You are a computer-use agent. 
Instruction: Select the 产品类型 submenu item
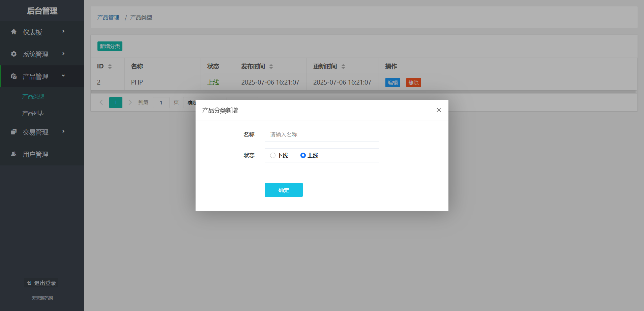point(33,96)
